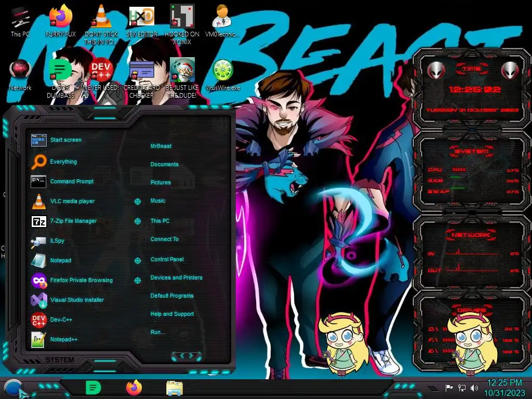Click Notepad++ icon in start menu
The height and width of the screenshot is (399, 532).
[x=38, y=340]
